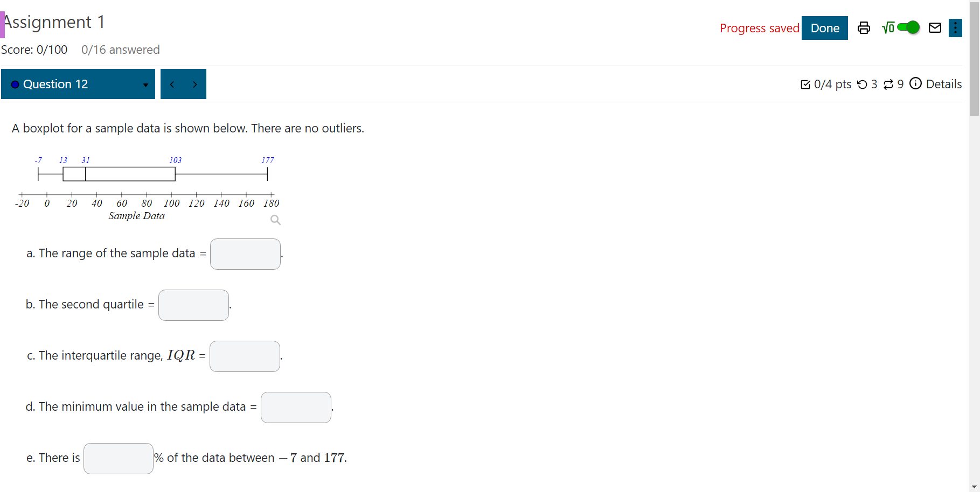Image resolution: width=980 pixels, height=492 pixels.
Task: Open the Question 12 dropdown selector
Action: pyautogui.click(x=144, y=85)
